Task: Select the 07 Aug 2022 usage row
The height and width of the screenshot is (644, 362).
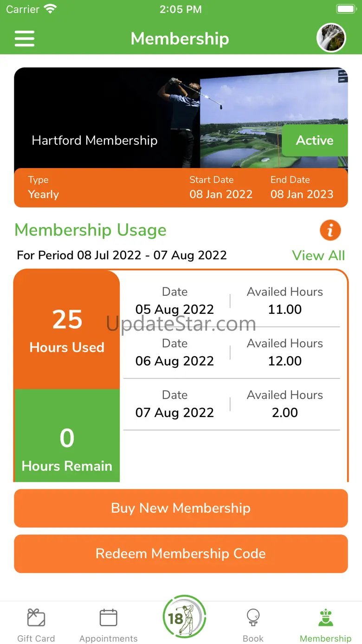Action: (x=231, y=404)
